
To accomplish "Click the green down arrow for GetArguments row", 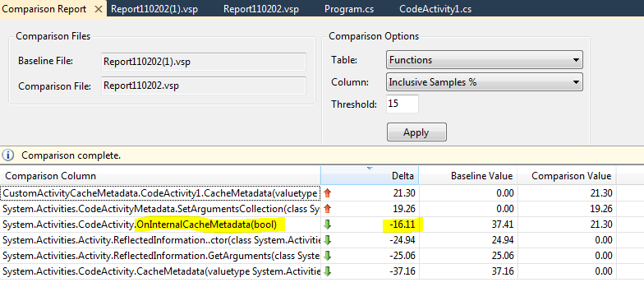I will point(327,256).
